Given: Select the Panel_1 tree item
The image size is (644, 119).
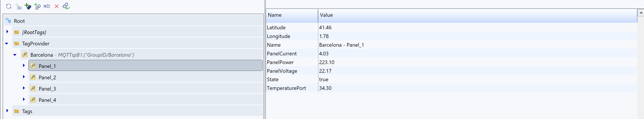Looking at the screenshot, I should (47, 66).
